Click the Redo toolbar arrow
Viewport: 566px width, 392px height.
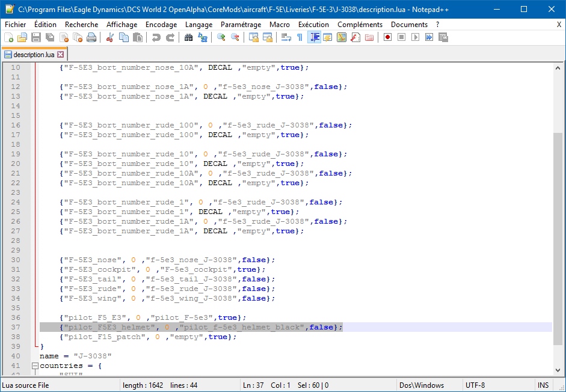(x=170, y=37)
